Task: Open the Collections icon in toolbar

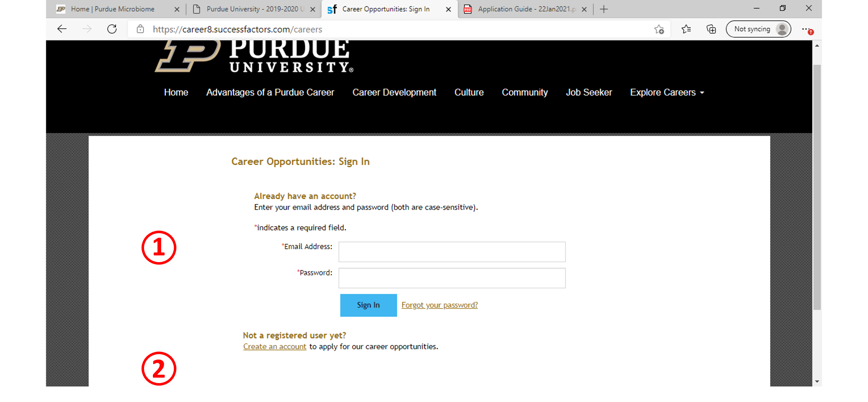Action: point(711,29)
